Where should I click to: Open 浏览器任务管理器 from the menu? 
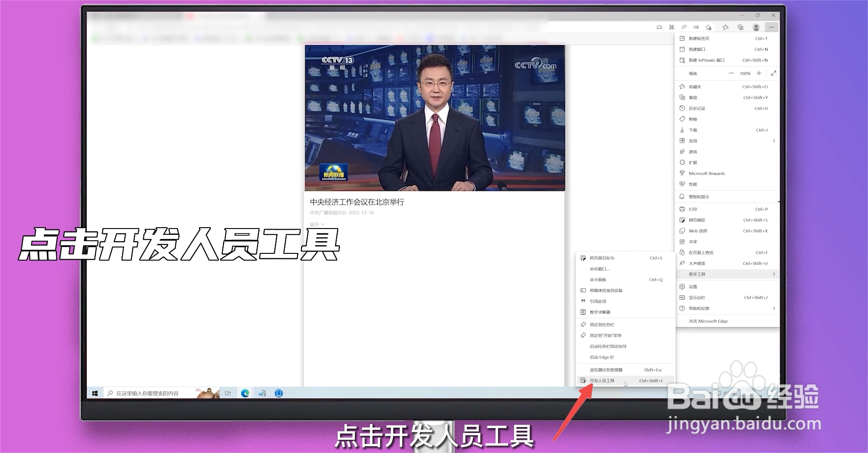pos(606,369)
